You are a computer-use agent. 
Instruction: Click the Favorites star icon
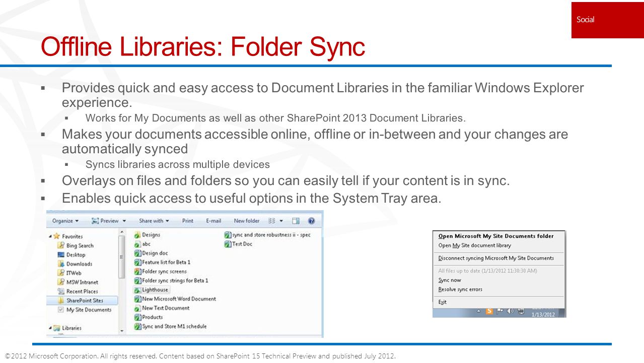coord(57,236)
